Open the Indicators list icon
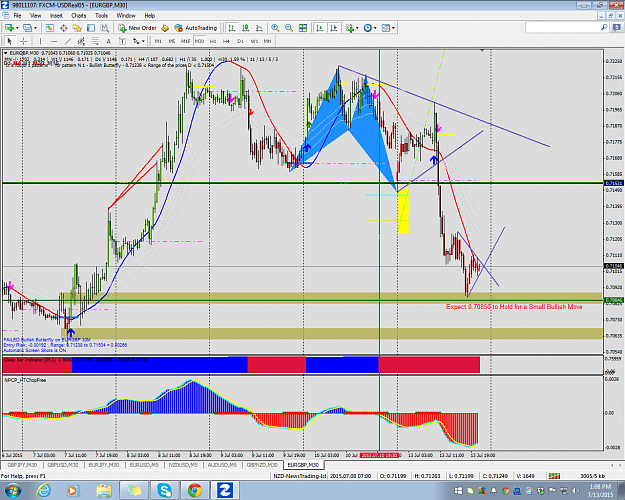The width and height of the screenshot is (625, 500). (350, 28)
